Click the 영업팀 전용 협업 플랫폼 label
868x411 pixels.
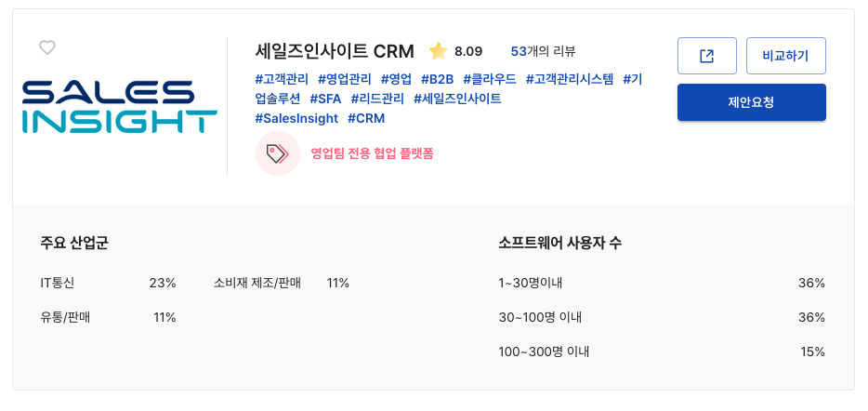(x=372, y=153)
